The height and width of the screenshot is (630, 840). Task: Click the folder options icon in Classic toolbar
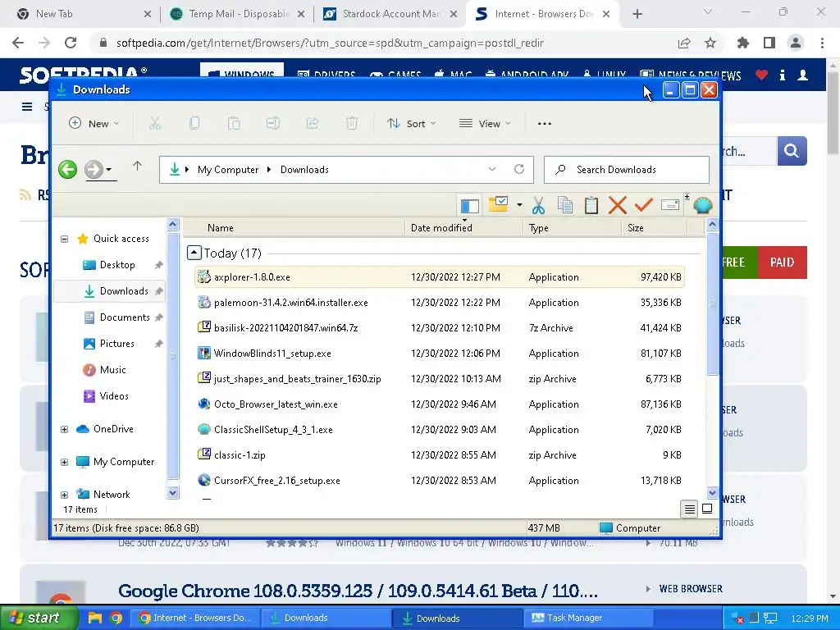coord(498,204)
